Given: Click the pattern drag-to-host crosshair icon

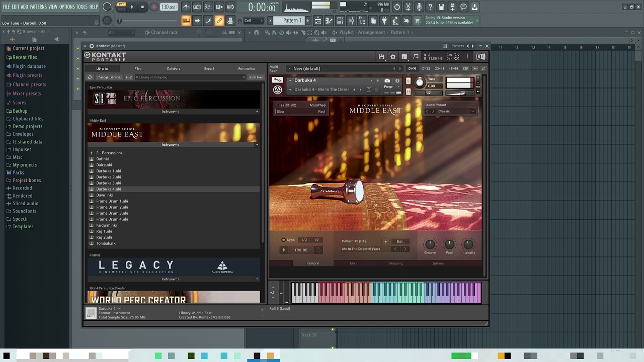Looking at the screenshot, I should pos(385,241).
